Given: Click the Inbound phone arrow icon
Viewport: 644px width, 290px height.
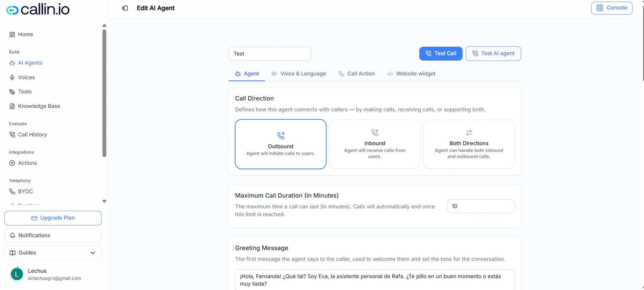Looking at the screenshot, I should 375,132.
